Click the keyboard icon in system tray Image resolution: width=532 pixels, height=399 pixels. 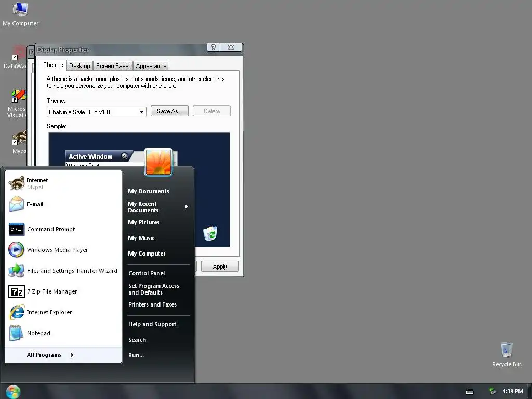470,392
